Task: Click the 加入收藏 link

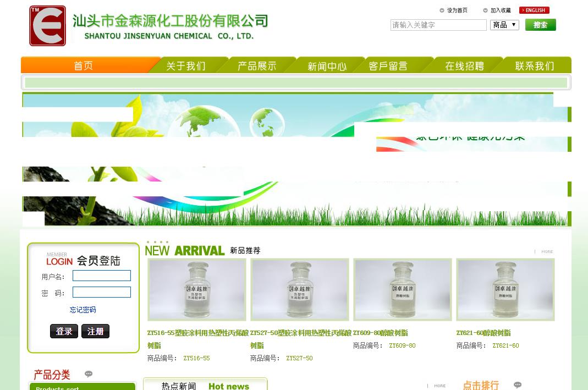Action: click(x=501, y=10)
